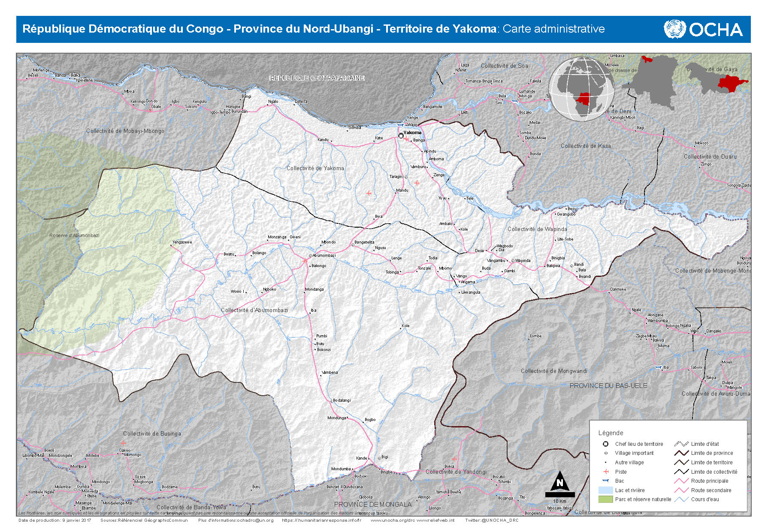Click the Route principale line symbol in legend
The height and width of the screenshot is (532, 768).
coord(681,481)
